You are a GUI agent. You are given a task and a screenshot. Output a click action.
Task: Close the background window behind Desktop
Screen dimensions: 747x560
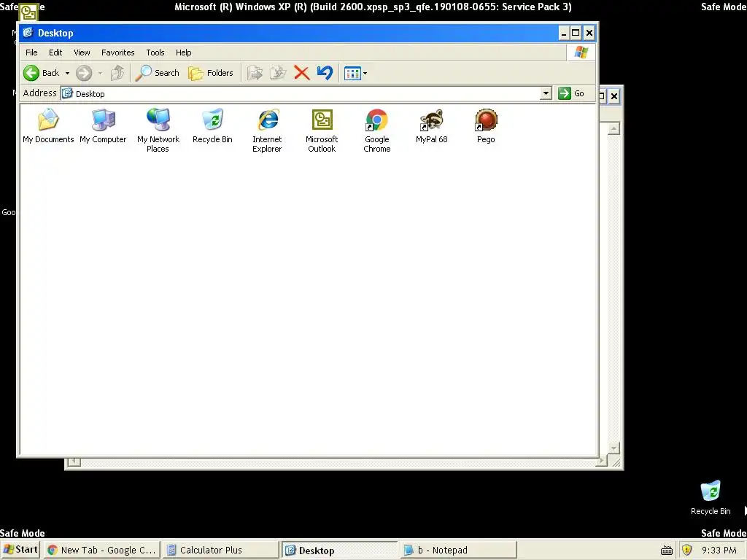[614, 96]
